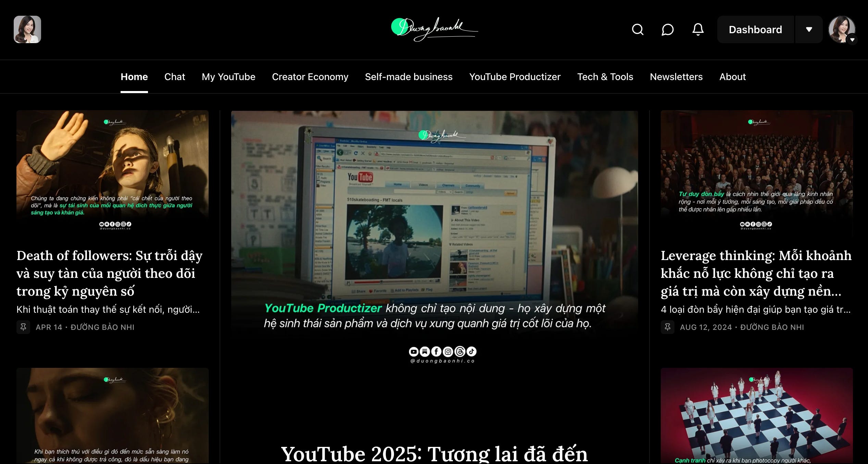868x464 pixels.
Task: Expand the Dashboard dropdown arrow
Action: pos(809,29)
